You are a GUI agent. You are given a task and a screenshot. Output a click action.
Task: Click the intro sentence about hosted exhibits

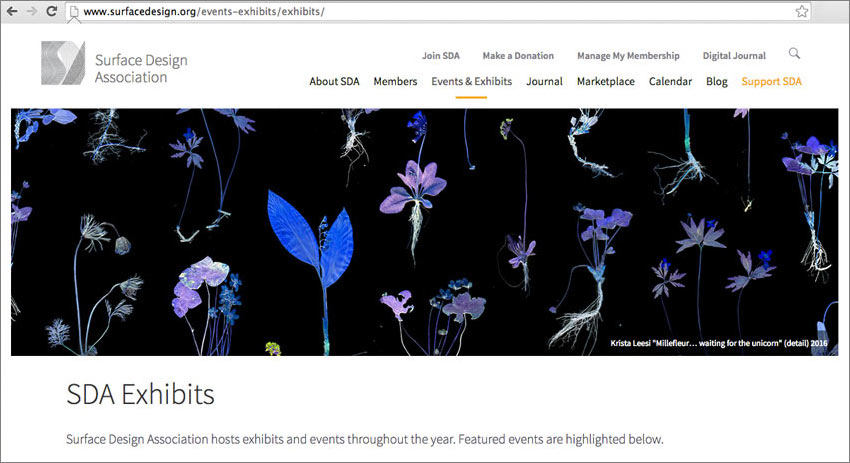[364, 439]
